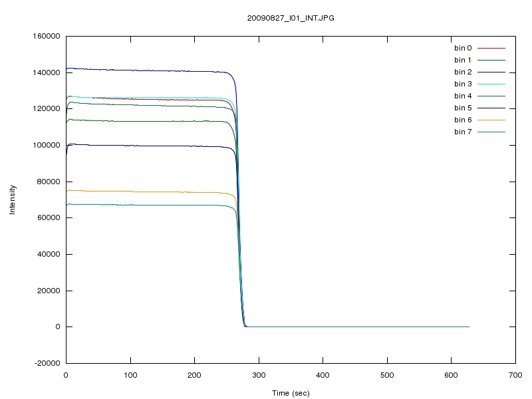Click the 'bin 4' legend label
The image size is (532, 399).
coord(463,96)
